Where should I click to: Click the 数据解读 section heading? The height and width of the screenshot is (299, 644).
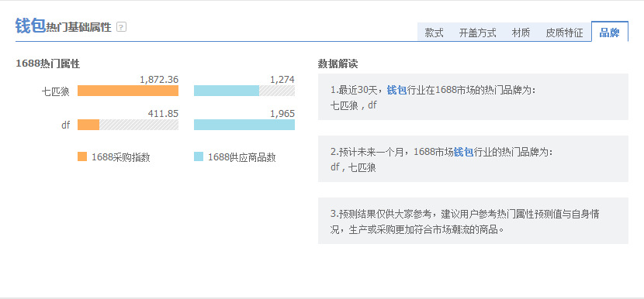tap(338, 64)
